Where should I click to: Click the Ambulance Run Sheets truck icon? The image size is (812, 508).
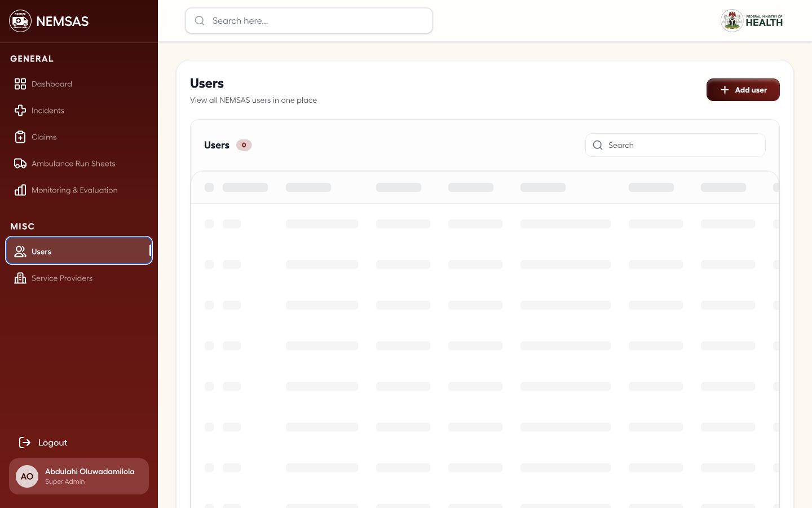(20, 164)
